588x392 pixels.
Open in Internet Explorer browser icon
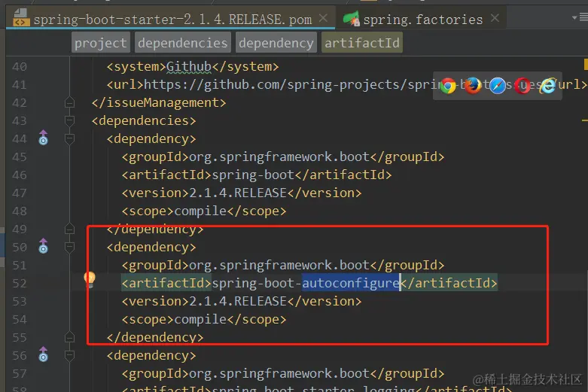pyautogui.click(x=547, y=86)
